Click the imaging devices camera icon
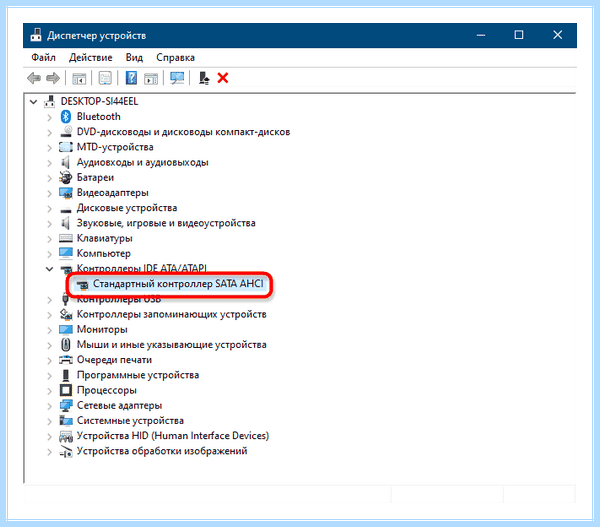600x527 pixels. tap(66, 451)
